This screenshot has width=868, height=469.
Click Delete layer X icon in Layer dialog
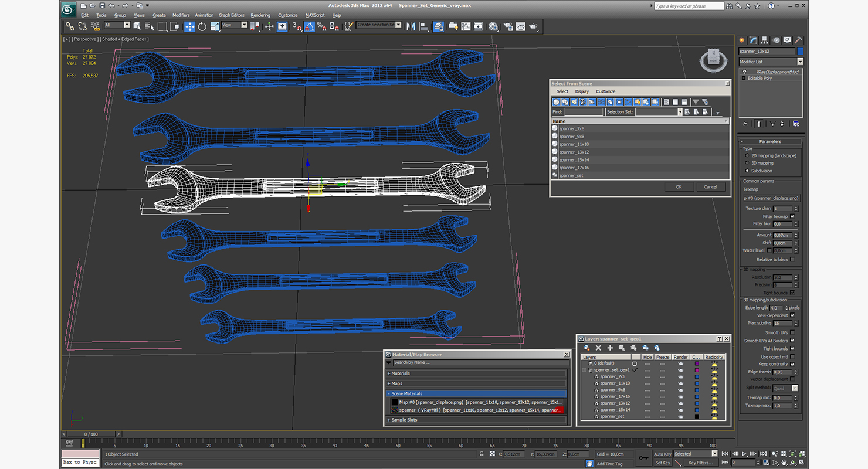pos(598,348)
